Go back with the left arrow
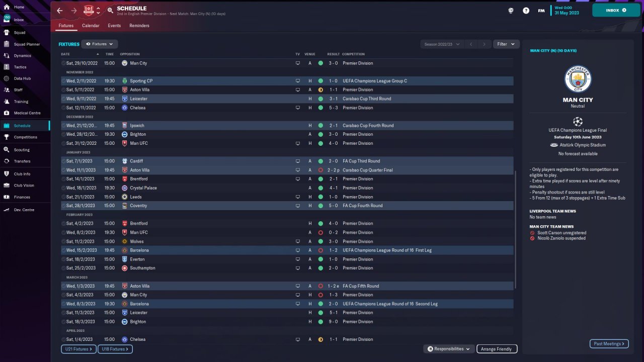The width and height of the screenshot is (644, 362). click(60, 11)
